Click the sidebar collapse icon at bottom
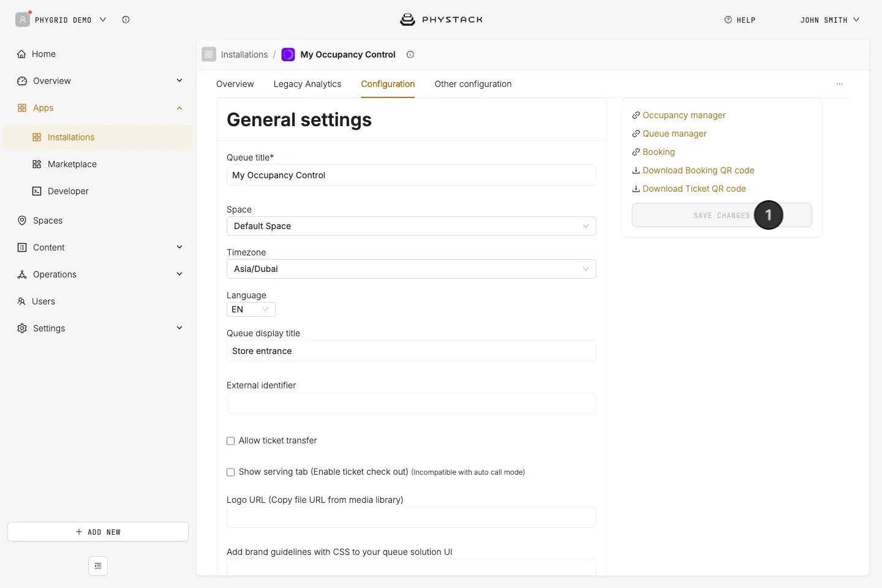The height and width of the screenshot is (588, 882). (x=98, y=566)
